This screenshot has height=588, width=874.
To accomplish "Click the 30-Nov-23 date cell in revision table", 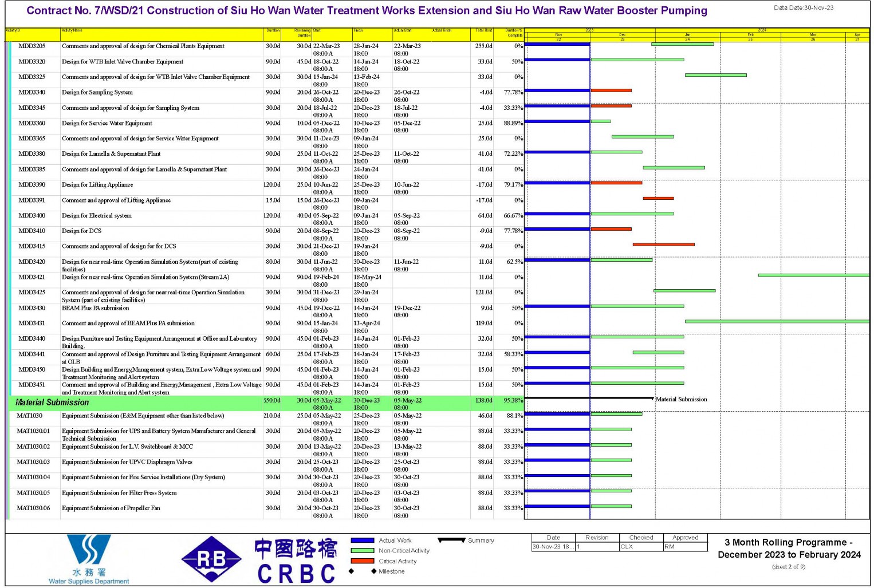I will [553, 547].
